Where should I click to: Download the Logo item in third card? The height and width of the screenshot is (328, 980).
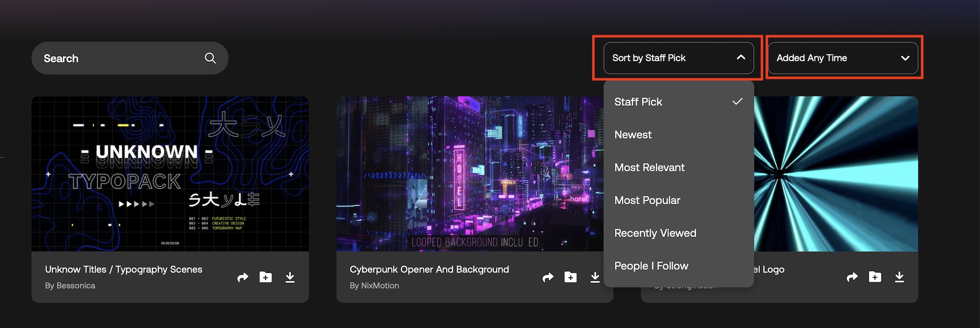[x=899, y=277]
